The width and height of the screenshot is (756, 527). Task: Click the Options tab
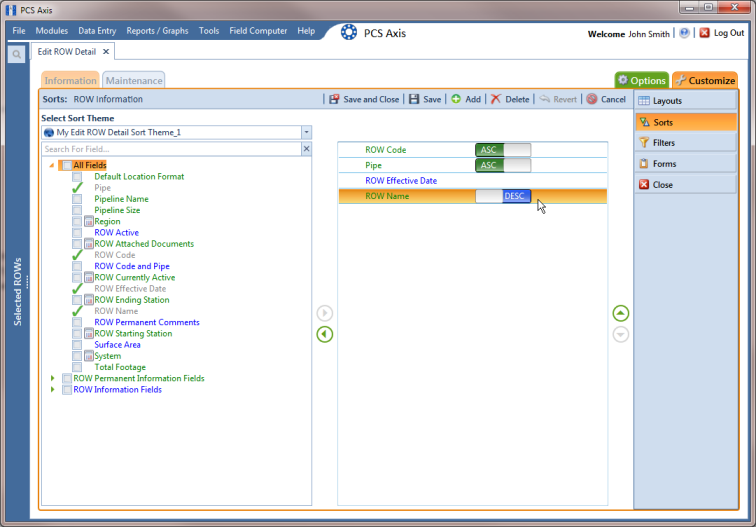pos(642,81)
